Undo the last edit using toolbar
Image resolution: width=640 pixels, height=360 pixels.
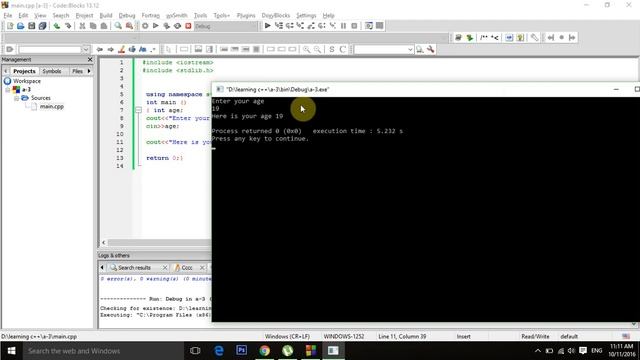coord(57,26)
